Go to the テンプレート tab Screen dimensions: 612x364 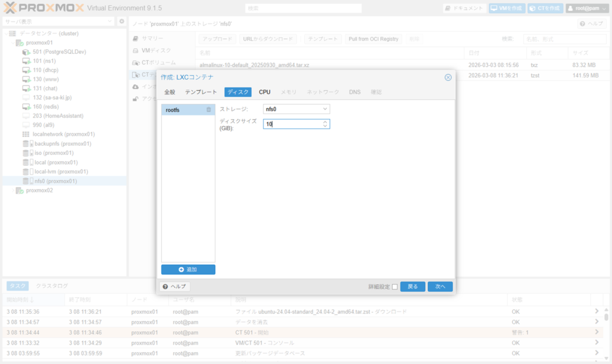[200, 92]
